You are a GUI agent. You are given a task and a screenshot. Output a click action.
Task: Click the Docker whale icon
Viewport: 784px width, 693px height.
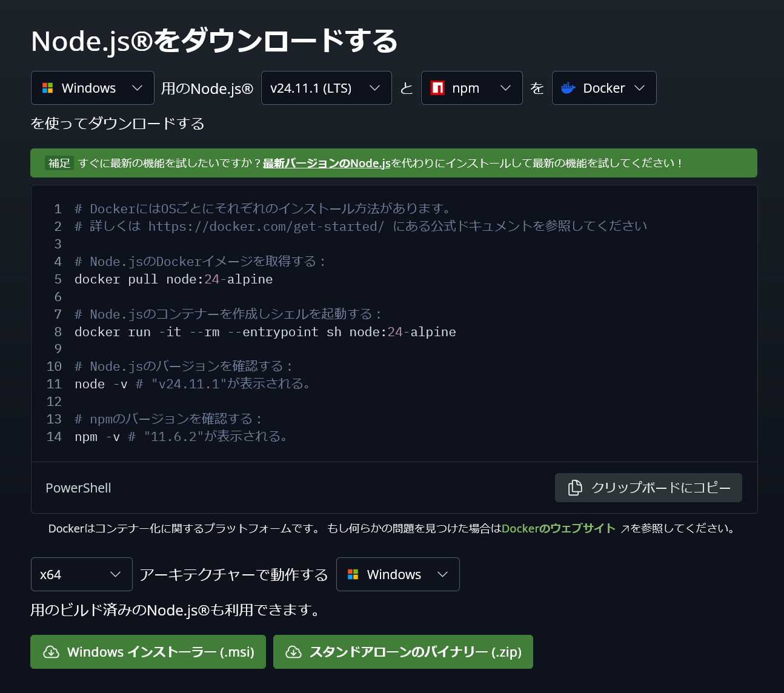(568, 87)
